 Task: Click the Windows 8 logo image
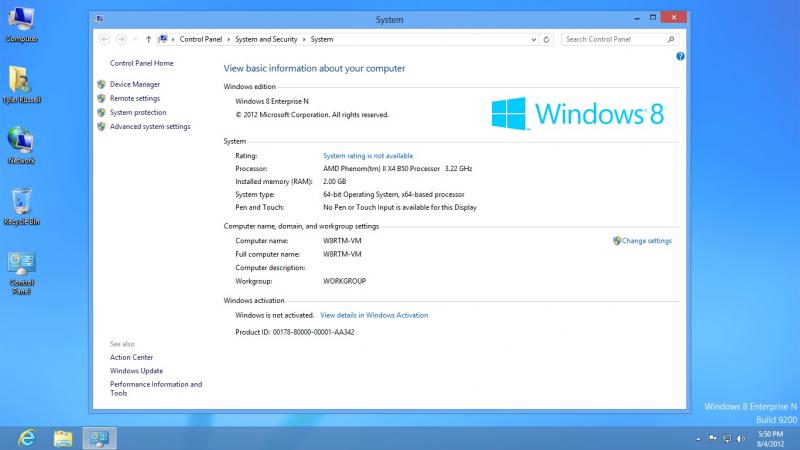tap(578, 113)
